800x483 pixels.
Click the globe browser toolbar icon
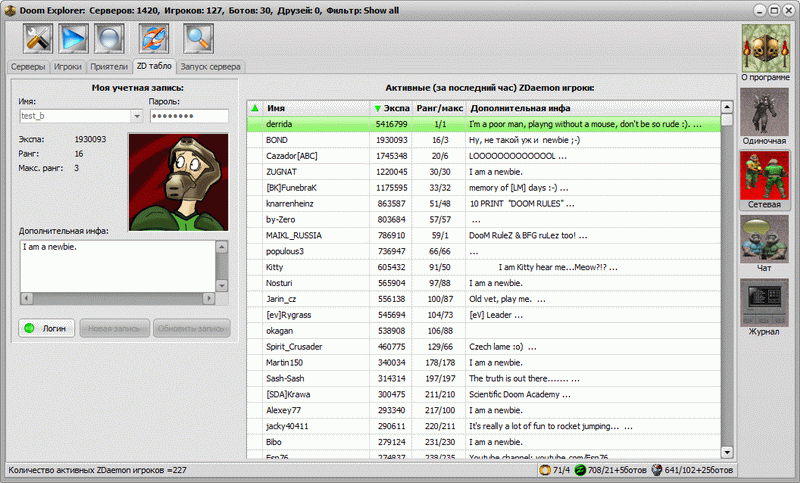click(x=154, y=39)
